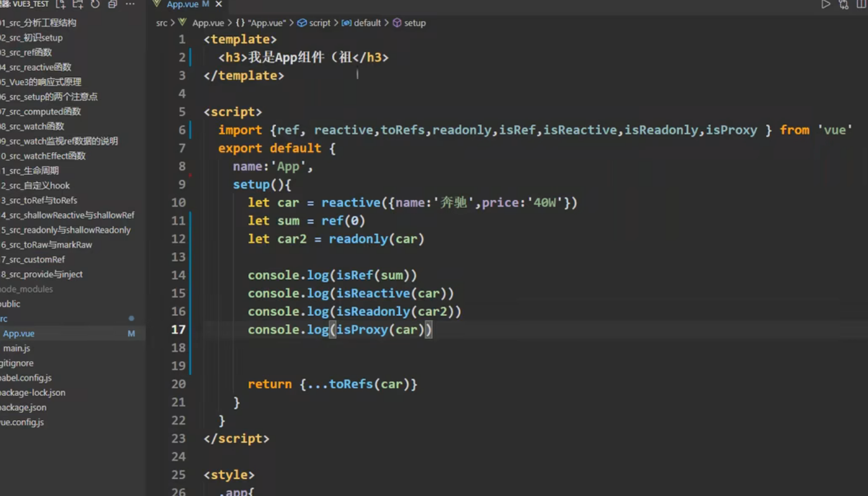Click the quoted "App.vue" breadcrumb segment

(267, 23)
